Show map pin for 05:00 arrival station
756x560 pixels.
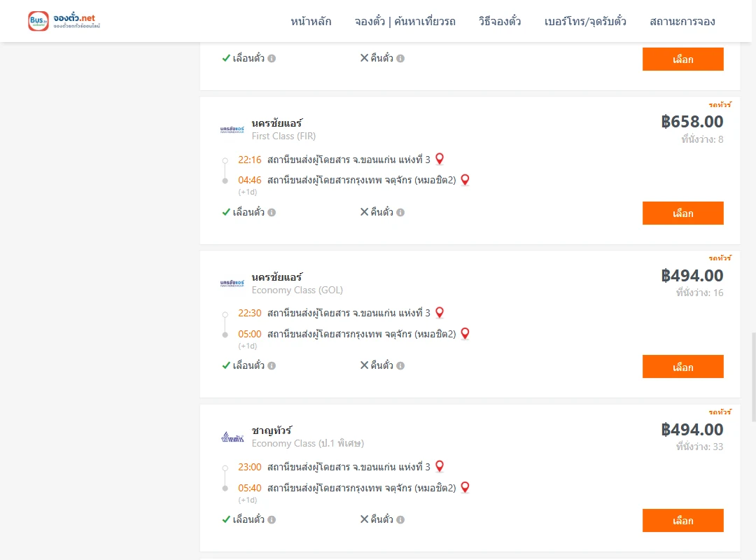[x=465, y=333]
